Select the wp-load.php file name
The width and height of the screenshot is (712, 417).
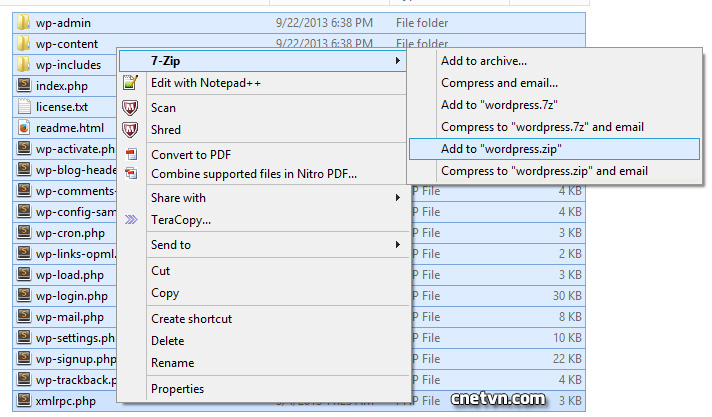tap(69, 275)
